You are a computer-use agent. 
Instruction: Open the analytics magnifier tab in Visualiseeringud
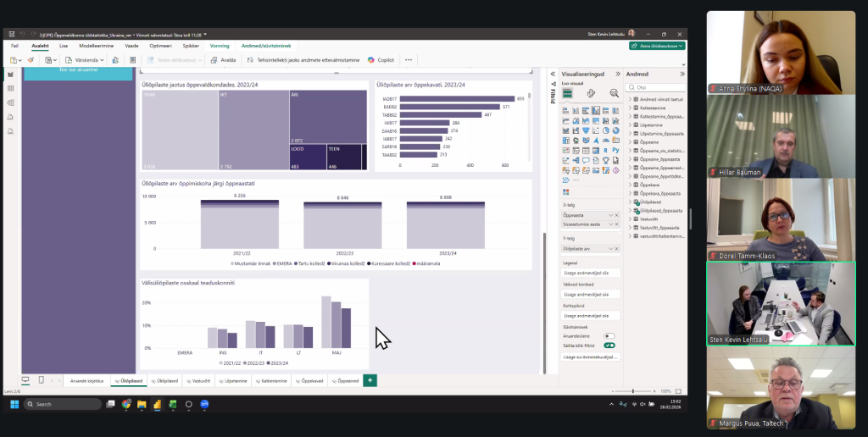tap(615, 93)
